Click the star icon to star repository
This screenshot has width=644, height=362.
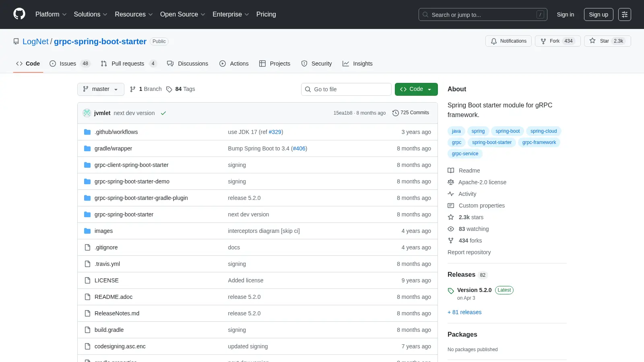[x=592, y=41]
